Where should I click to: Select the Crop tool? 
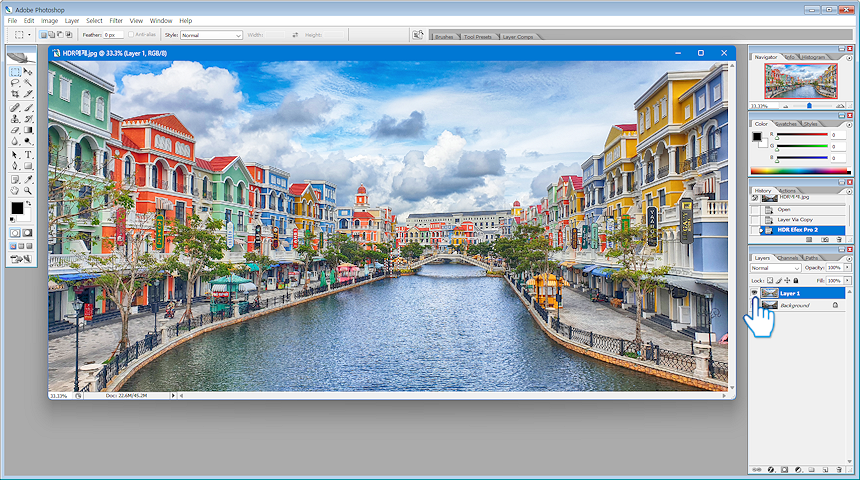click(15, 94)
